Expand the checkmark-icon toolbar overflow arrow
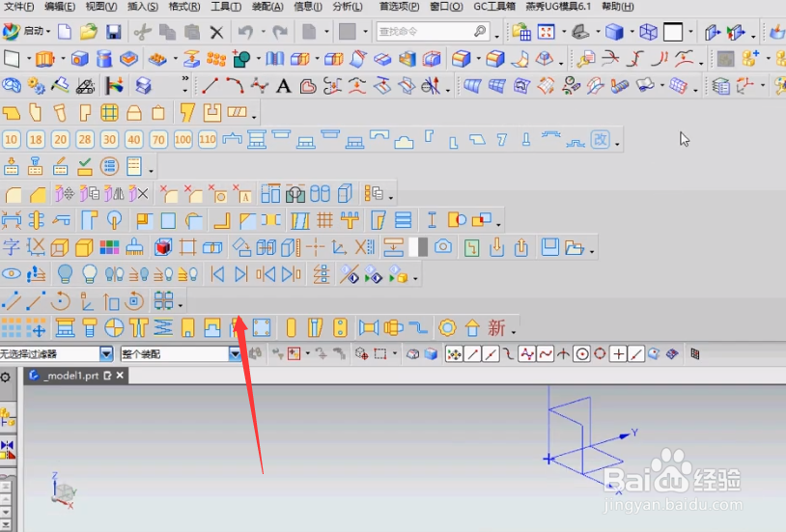 pyautogui.click(x=151, y=171)
